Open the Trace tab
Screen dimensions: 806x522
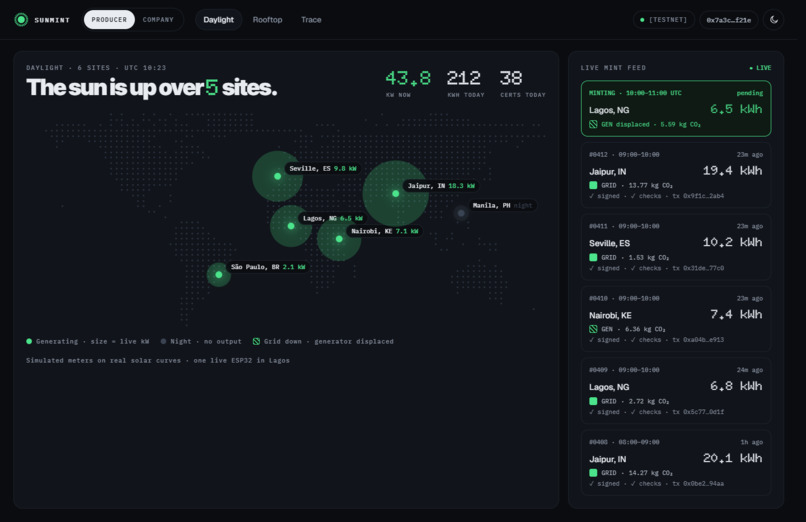(311, 20)
